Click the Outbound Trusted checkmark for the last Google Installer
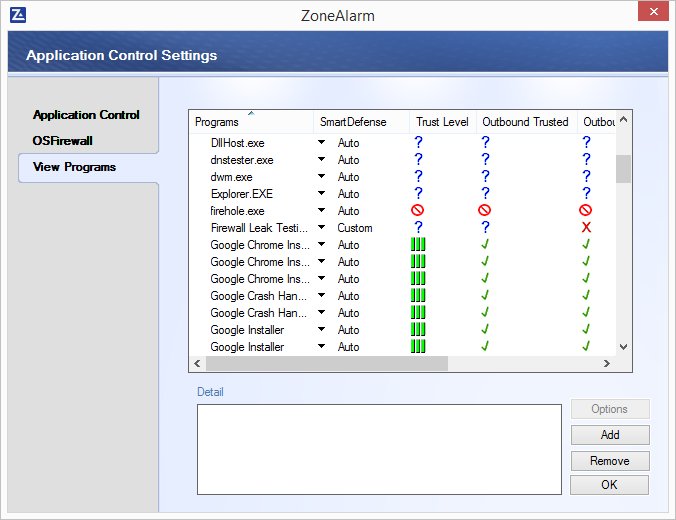This screenshot has width=676, height=520. click(x=485, y=346)
